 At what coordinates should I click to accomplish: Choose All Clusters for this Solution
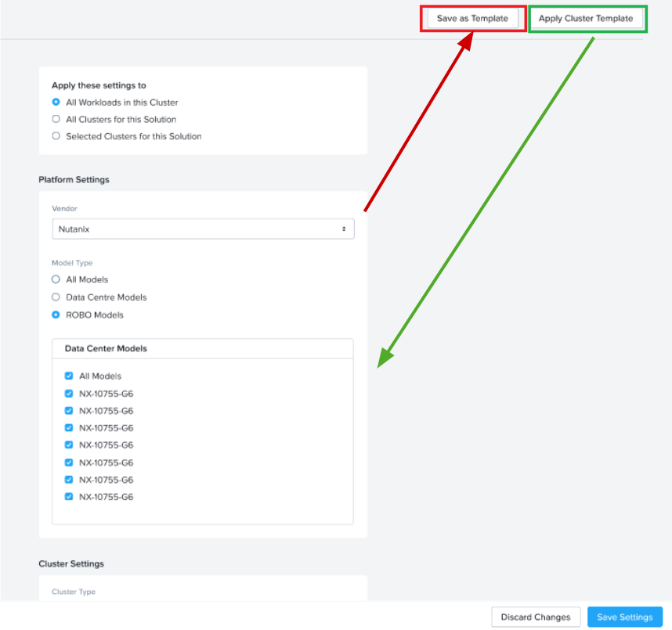(x=56, y=119)
